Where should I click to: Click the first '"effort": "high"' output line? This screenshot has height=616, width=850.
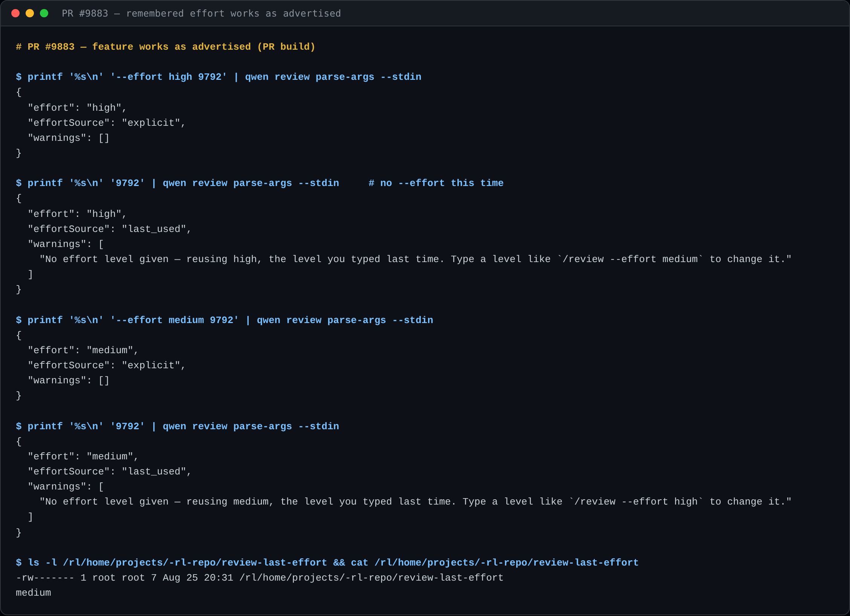point(77,108)
